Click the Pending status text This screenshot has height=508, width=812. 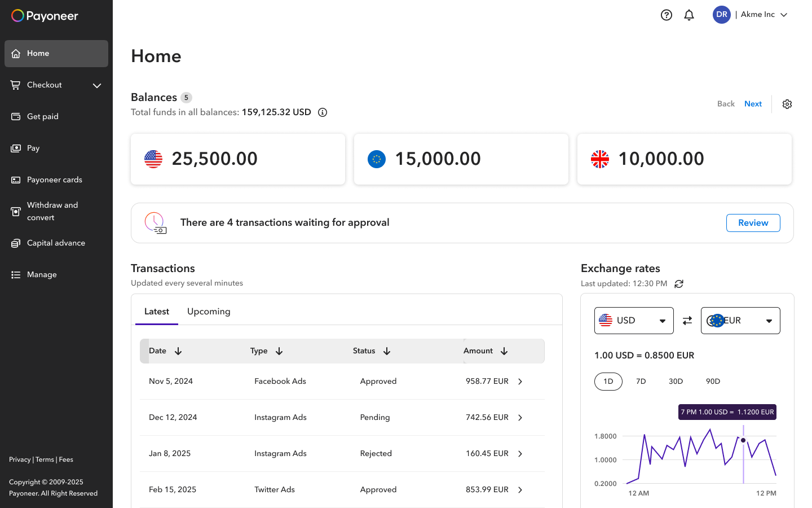(375, 418)
